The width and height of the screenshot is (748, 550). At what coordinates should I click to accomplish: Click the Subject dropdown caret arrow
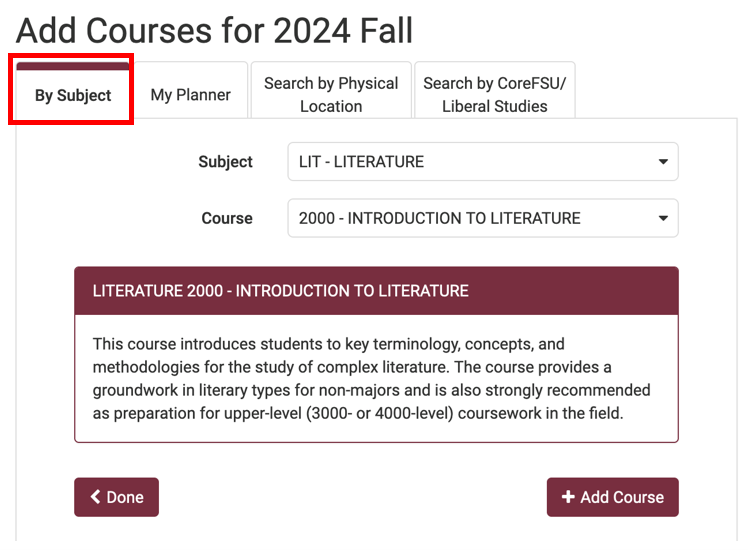[x=663, y=162]
